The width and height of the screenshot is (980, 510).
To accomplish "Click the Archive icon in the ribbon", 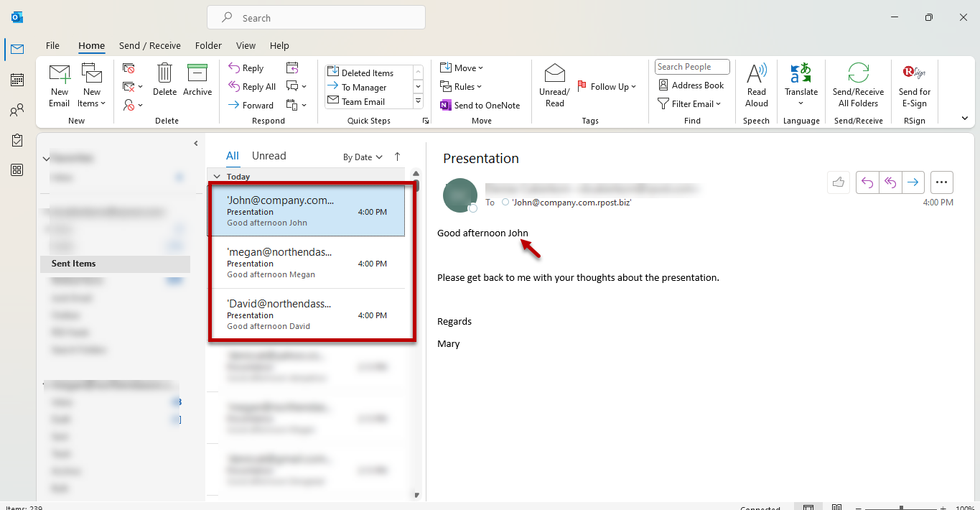I will pos(197,75).
